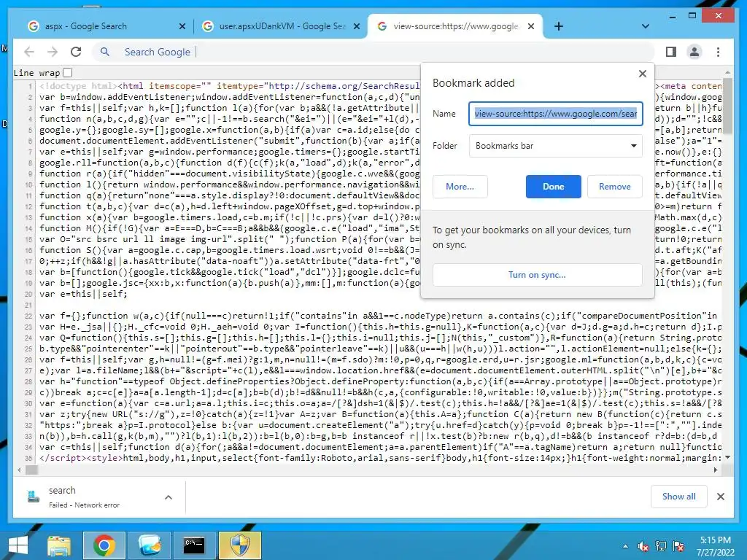
Task: Expand the search download options arrow
Action: tap(169, 497)
